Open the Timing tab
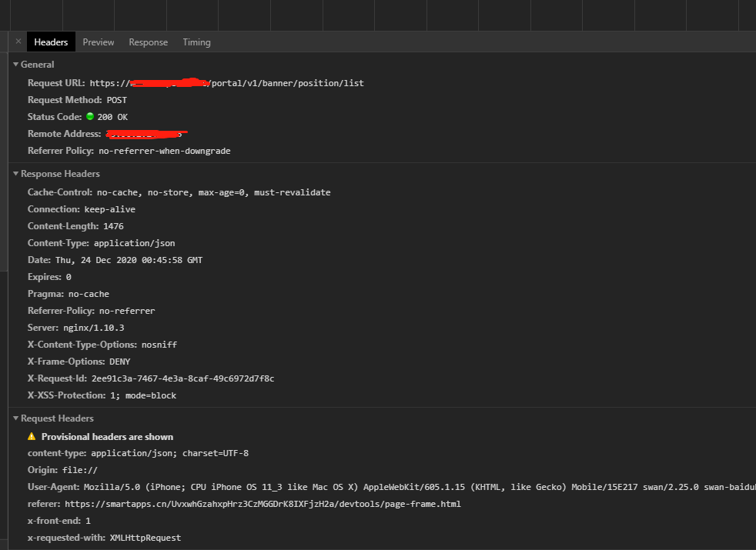756x550 pixels. click(x=196, y=42)
